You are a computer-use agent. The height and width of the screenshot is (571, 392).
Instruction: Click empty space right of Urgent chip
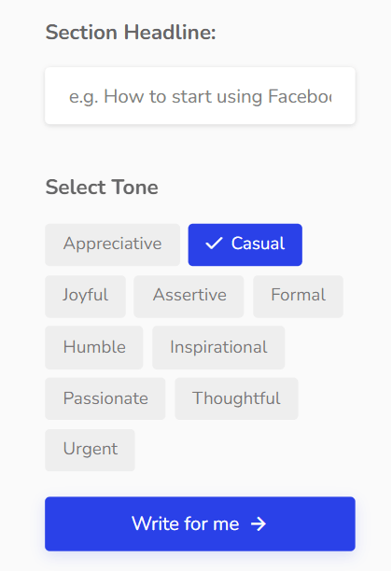[245, 450]
